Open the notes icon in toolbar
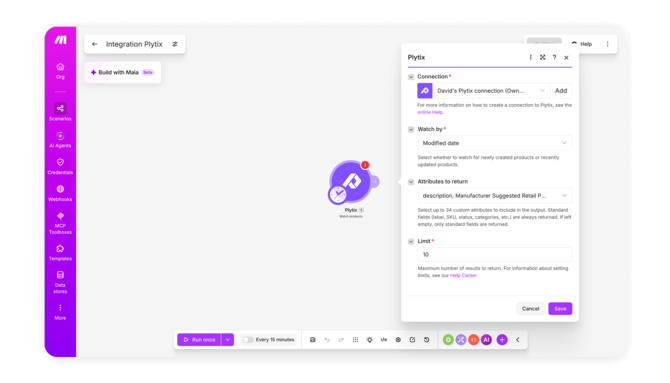 [x=412, y=340]
